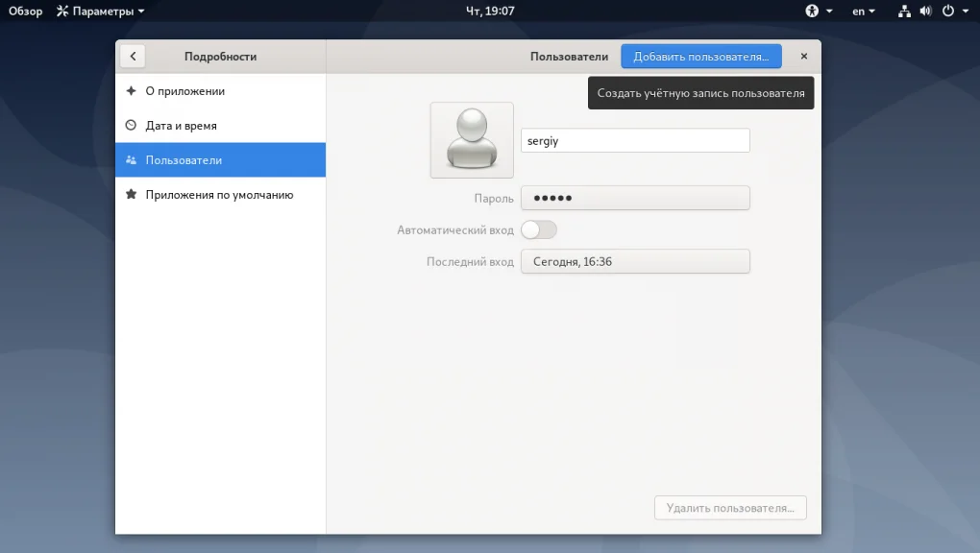
Task: Click the Добавить пользователя button
Action: coord(700,56)
